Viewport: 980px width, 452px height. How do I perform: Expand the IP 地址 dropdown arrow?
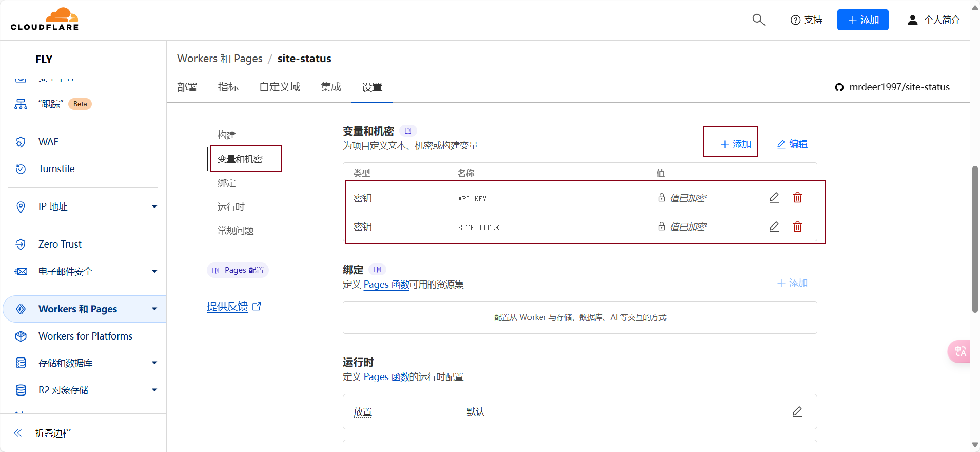(154, 206)
